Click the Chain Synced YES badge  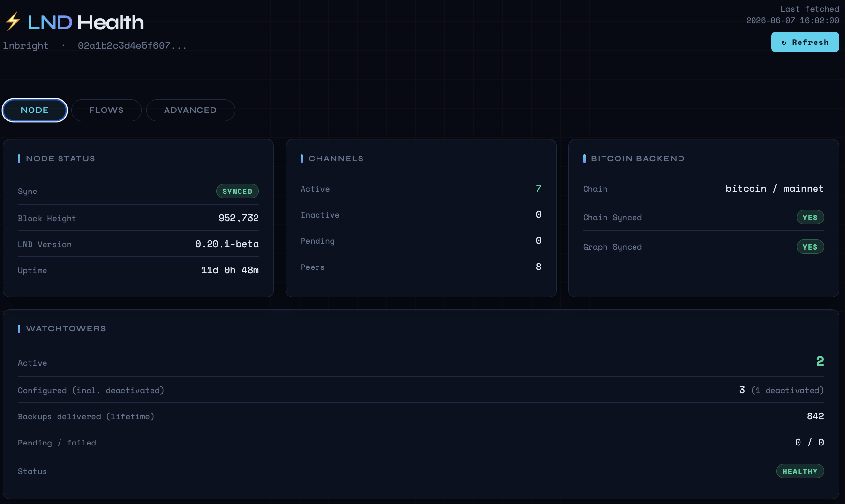pos(810,217)
